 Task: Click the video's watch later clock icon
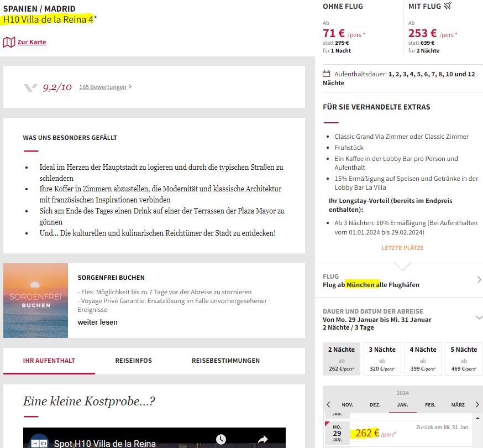tap(221, 439)
